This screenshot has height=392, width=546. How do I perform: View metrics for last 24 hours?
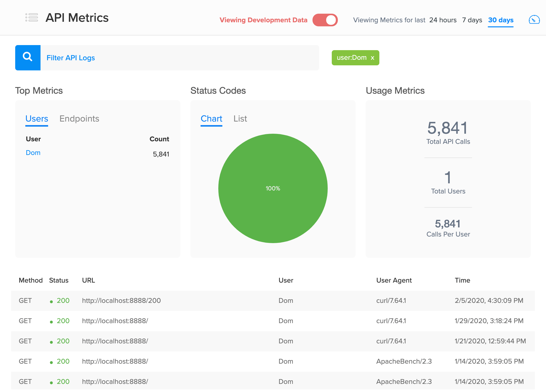coord(443,20)
